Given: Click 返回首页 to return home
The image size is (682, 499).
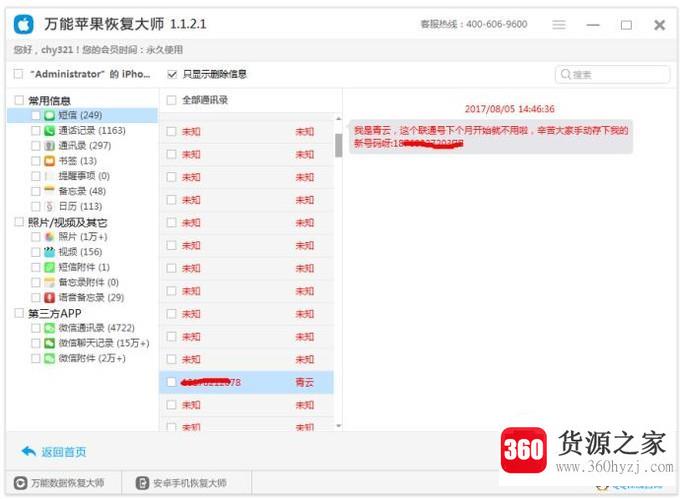Looking at the screenshot, I should click(x=64, y=452).
